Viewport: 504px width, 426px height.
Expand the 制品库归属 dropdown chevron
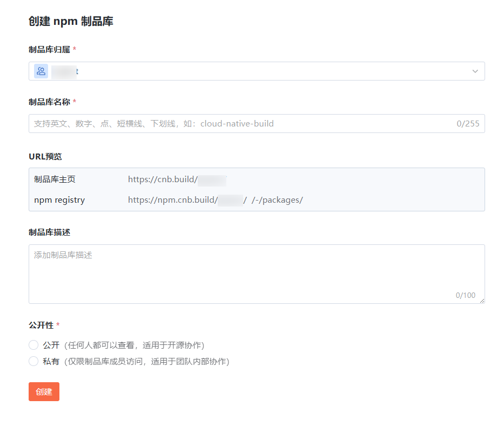click(x=475, y=71)
